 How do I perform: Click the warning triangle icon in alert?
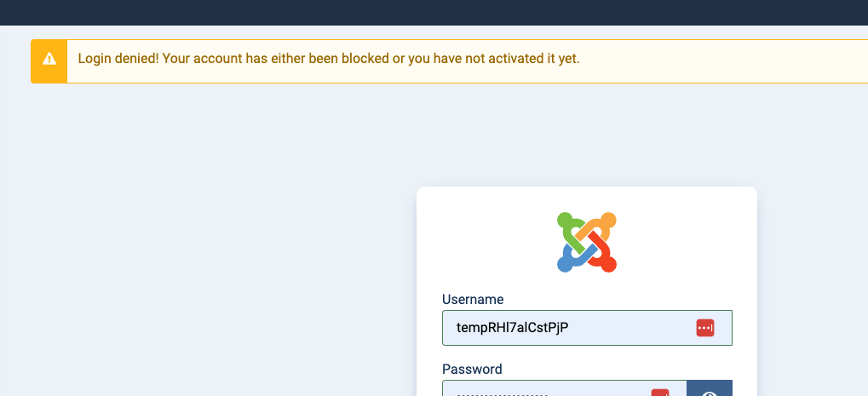(49, 59)
